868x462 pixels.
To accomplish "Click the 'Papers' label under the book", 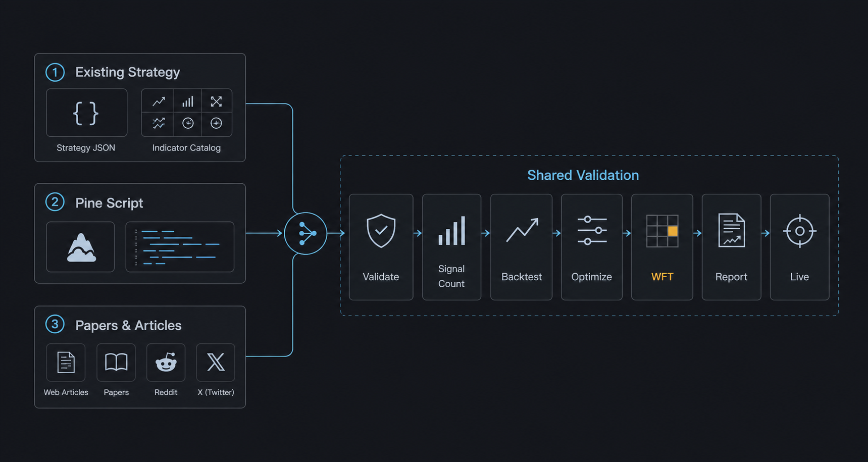I will 116,392.
